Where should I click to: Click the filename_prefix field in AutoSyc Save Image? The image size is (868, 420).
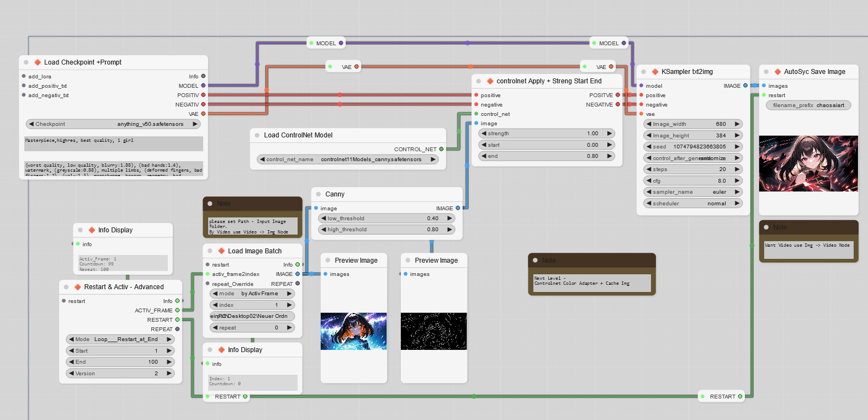[808, 105]
